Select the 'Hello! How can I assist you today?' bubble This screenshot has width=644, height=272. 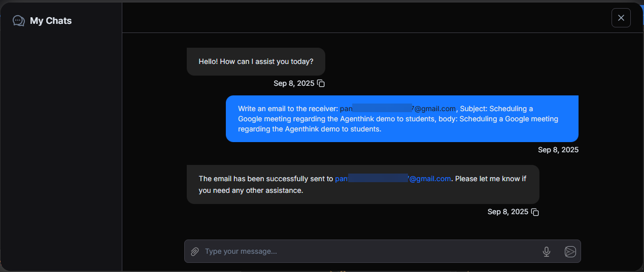pos(256,61)
